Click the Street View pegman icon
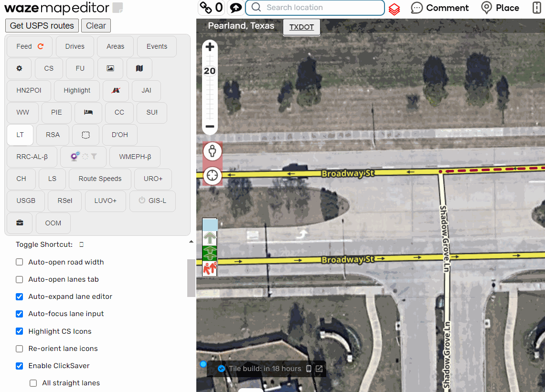The image size is (545, 392). [x=213, y=152]
